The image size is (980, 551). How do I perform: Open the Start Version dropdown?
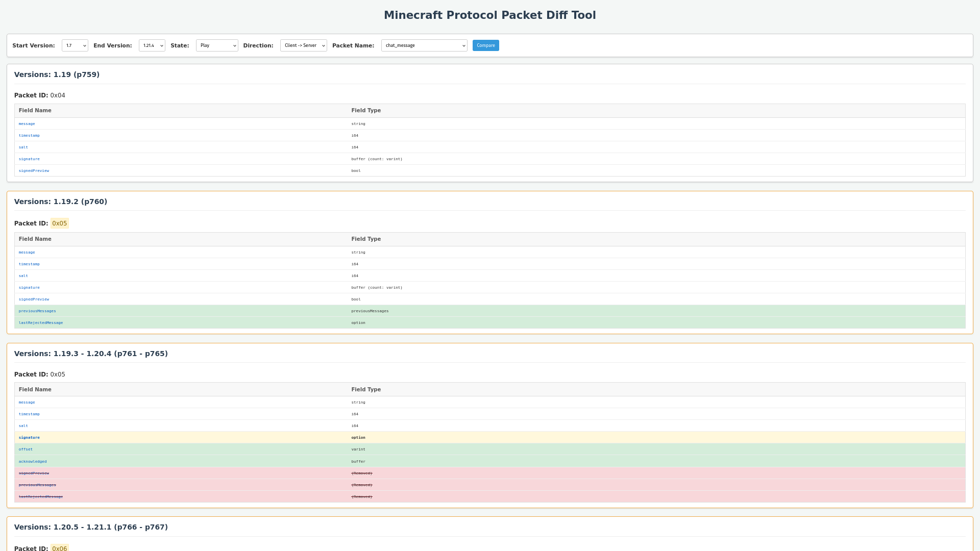point(75,45)
